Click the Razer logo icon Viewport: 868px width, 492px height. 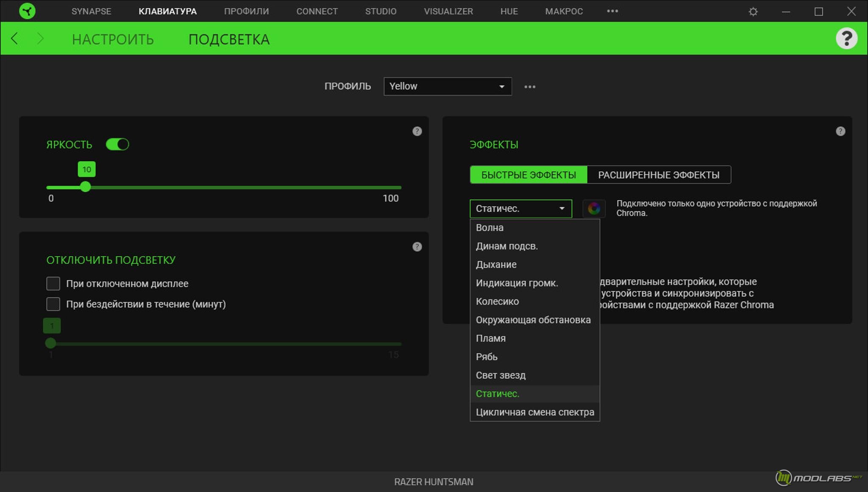[x=27, y=11]
